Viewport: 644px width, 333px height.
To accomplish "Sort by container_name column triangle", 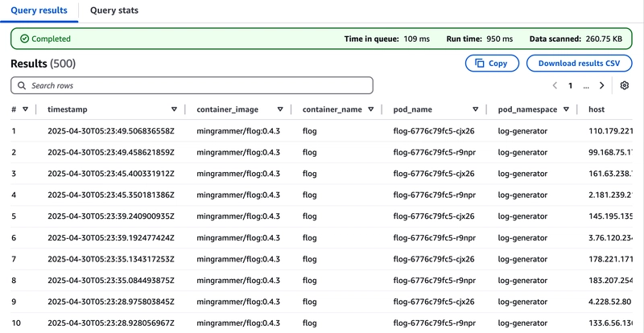I will [371, 109].
